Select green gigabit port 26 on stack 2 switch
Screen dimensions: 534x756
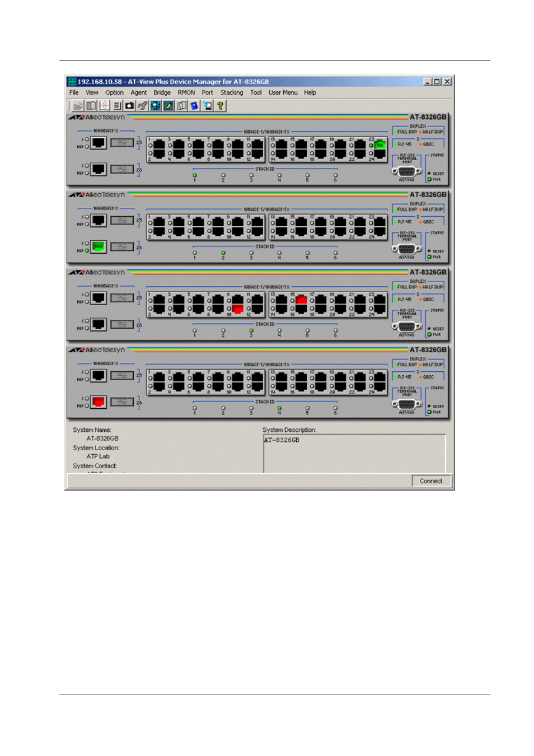(x=99, y=246)
